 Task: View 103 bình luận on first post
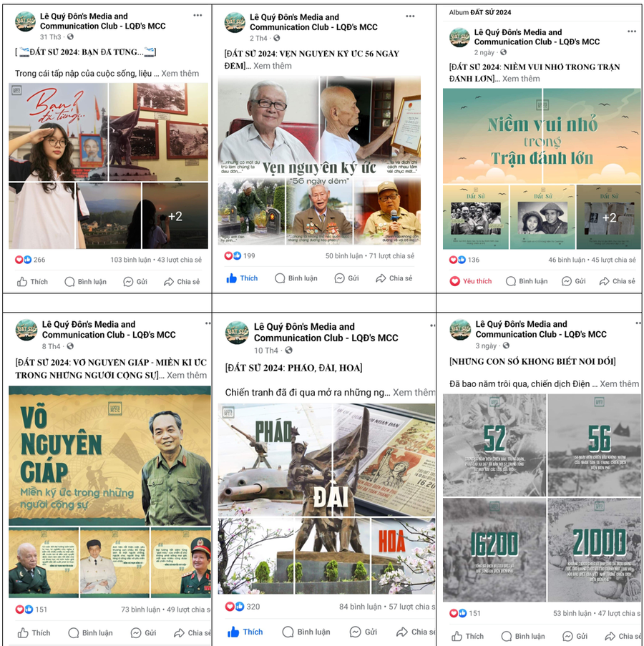131,260
